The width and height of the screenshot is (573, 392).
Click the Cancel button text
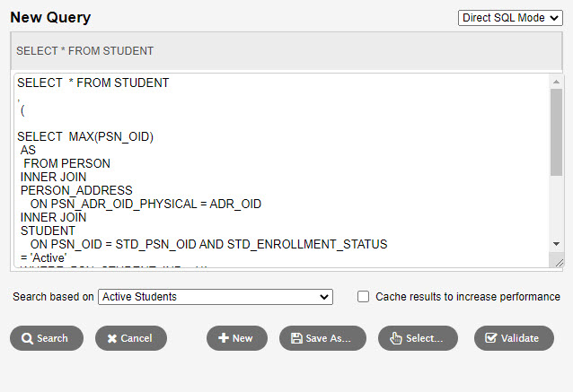(137, 338)
